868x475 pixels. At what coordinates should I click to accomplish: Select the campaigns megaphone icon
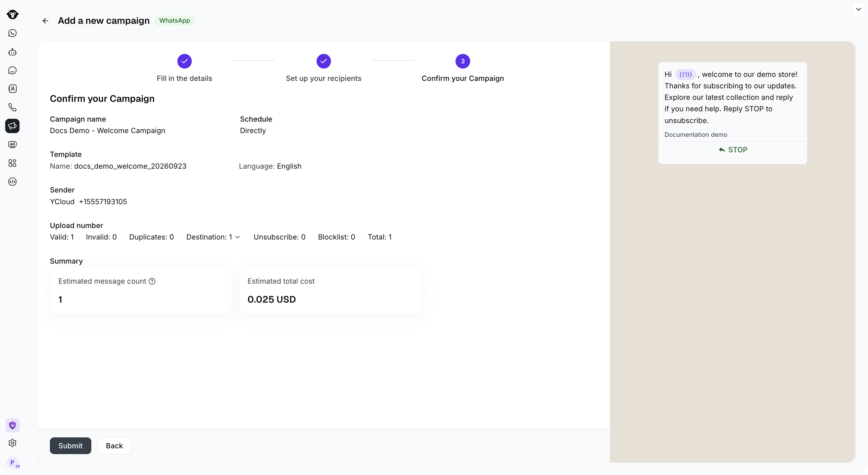point(12,126)
